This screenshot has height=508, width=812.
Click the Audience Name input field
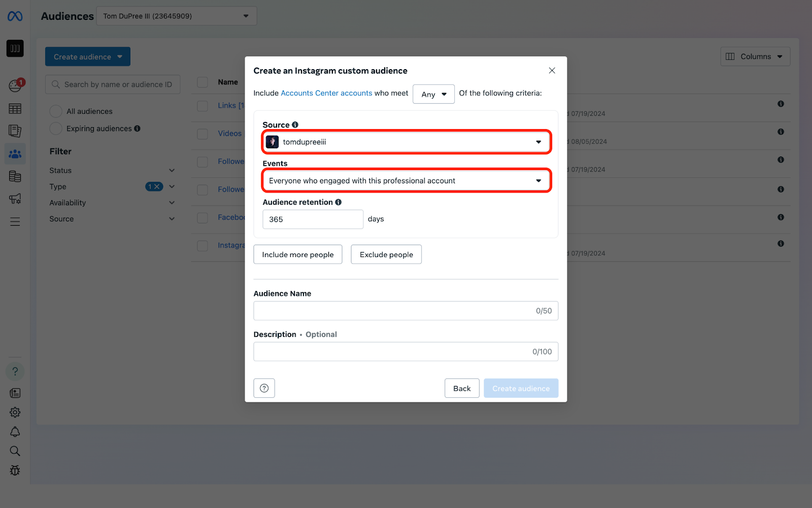(x=406, y=311)
